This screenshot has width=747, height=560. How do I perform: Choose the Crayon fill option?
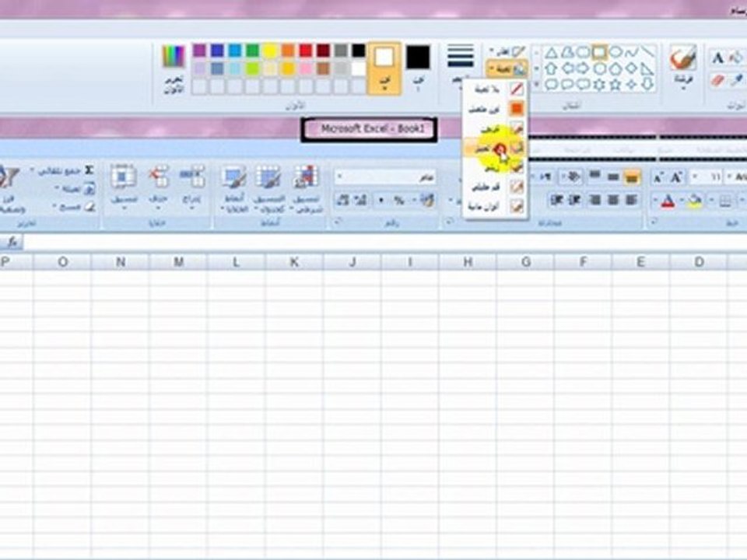pos(496,129)
